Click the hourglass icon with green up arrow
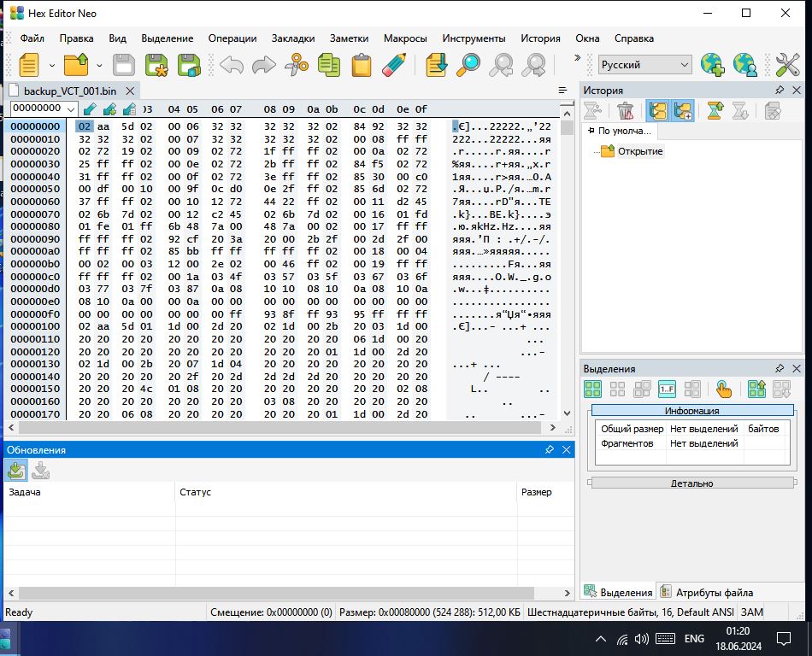Image resolution: width=812 pixels, height=656 pixels. pos(715,111)
